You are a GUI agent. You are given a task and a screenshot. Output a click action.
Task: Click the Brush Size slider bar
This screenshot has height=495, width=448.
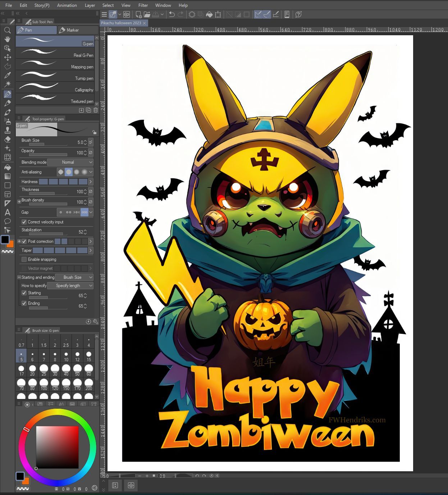click(x=48, y=144)
